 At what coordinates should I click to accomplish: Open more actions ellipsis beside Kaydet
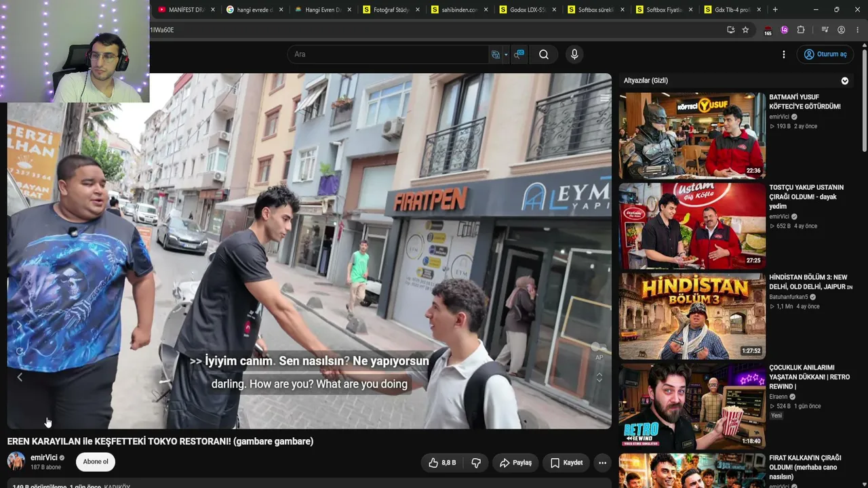point(602,463)
